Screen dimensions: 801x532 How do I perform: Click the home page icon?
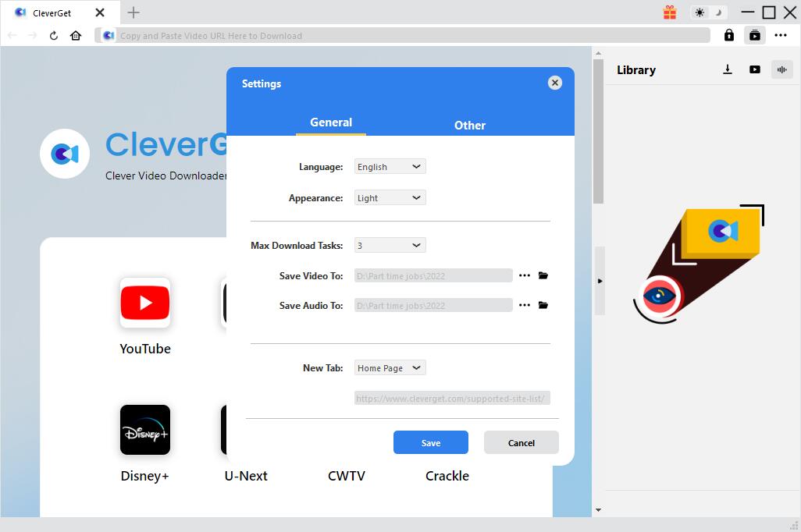(76, 35)
